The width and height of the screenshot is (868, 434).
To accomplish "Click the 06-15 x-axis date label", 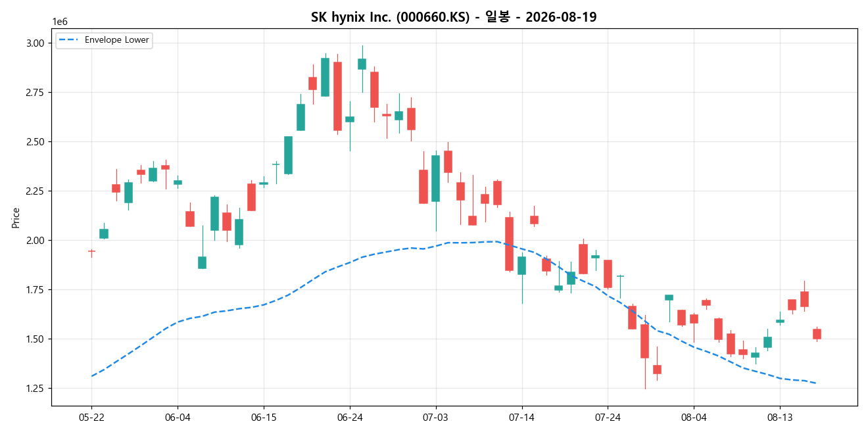I will click(x=264, y=418).
